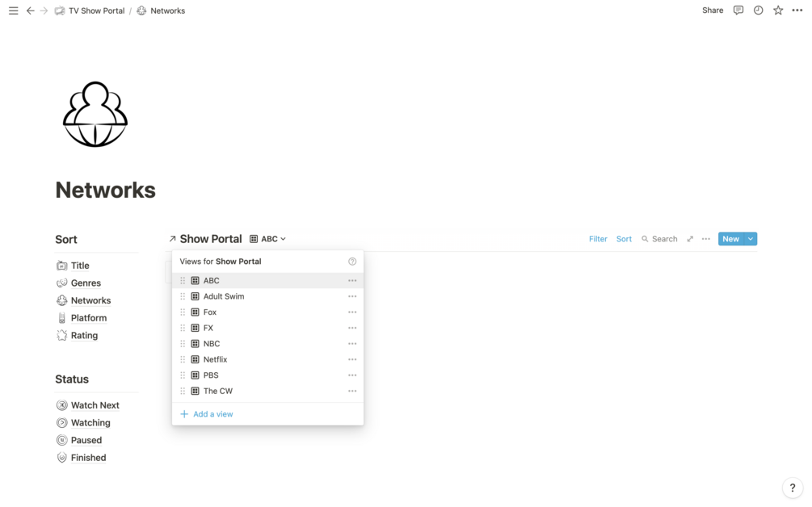Open help icon in Views popup header
Viewport: 812px width, 507px height.
coord(352,262)
